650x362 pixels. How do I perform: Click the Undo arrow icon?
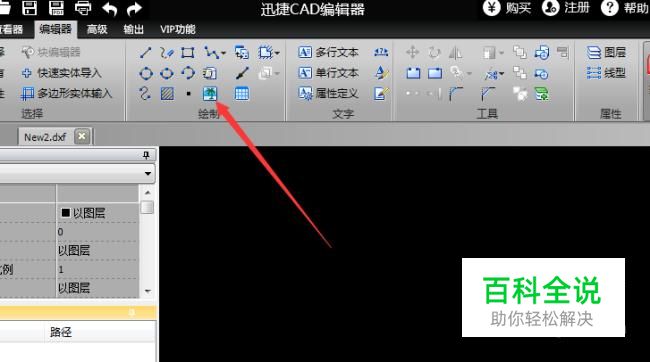109,8
